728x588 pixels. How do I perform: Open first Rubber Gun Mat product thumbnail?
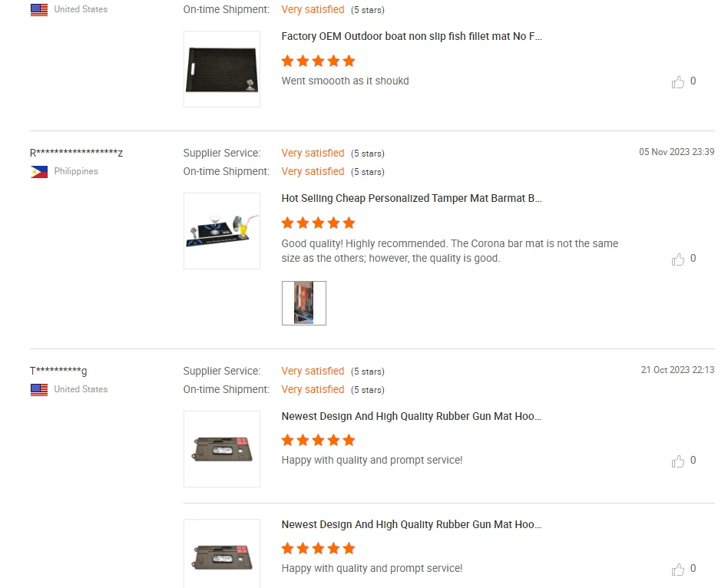[x=222, y=449]
